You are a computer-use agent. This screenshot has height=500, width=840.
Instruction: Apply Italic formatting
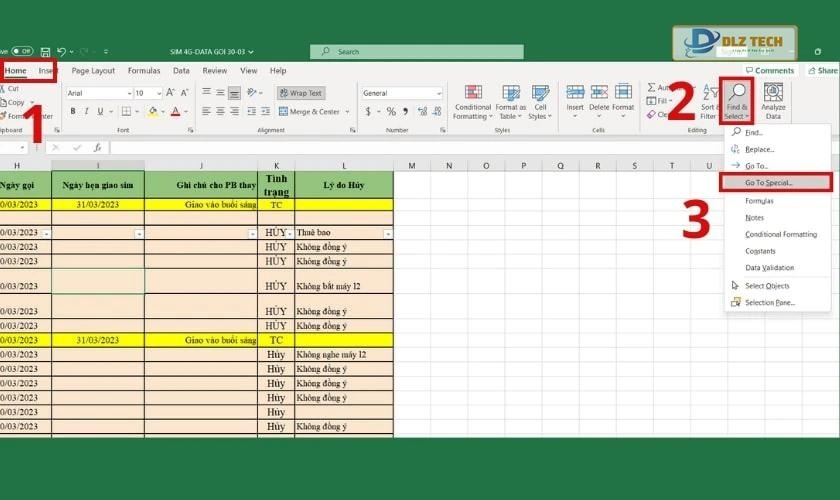point(86,111)
